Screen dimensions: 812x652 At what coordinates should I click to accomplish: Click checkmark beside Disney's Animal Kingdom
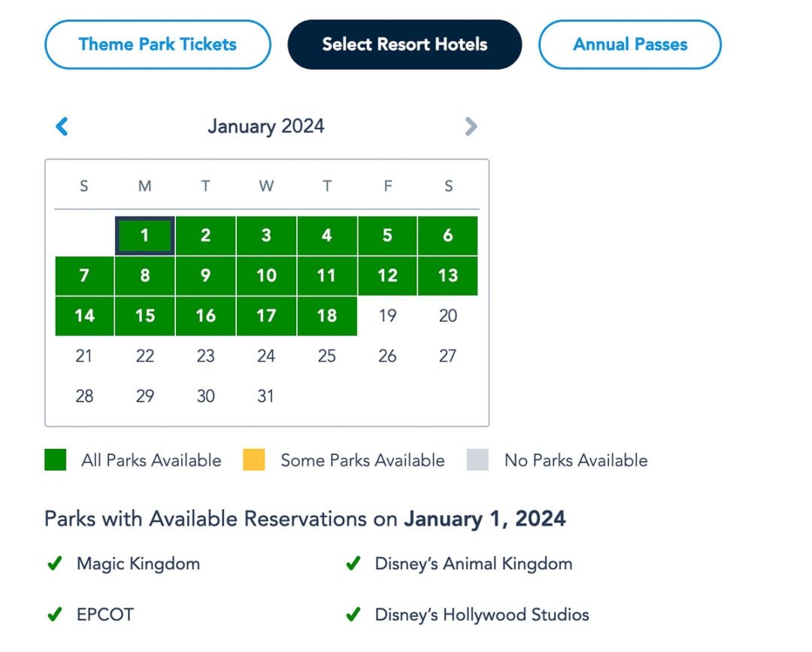[353, 563]
